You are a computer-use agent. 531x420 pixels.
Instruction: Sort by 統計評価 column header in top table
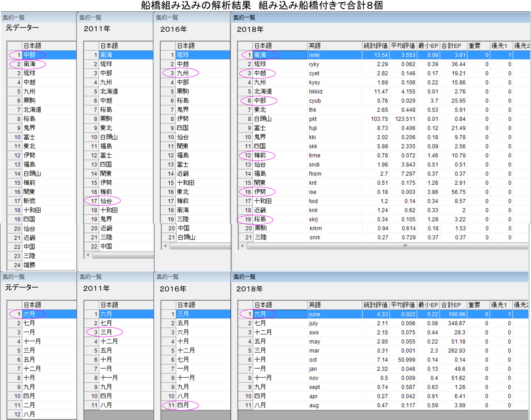click(x=376, y=46)
